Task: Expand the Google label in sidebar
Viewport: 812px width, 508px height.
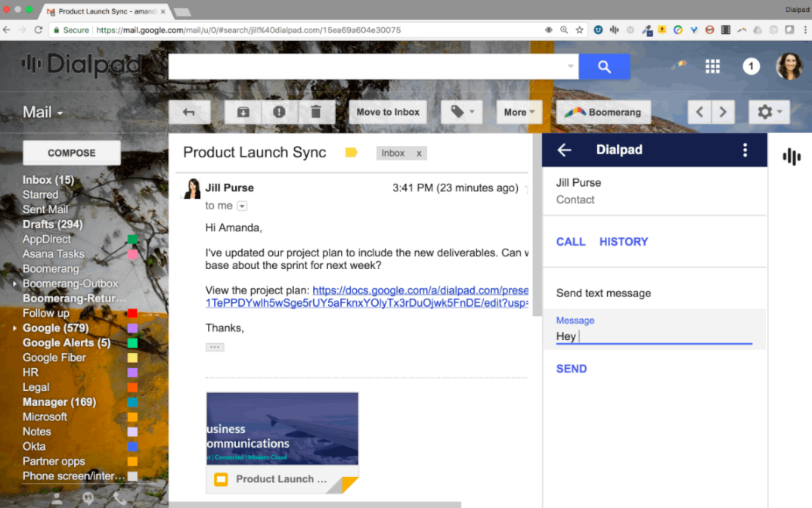Action: (14, 327)
